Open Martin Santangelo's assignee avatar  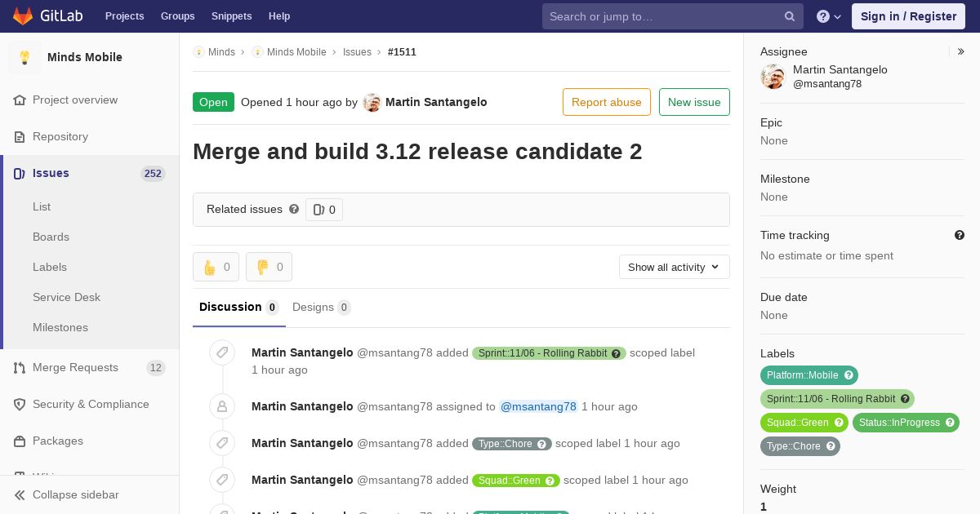point(773,77)
